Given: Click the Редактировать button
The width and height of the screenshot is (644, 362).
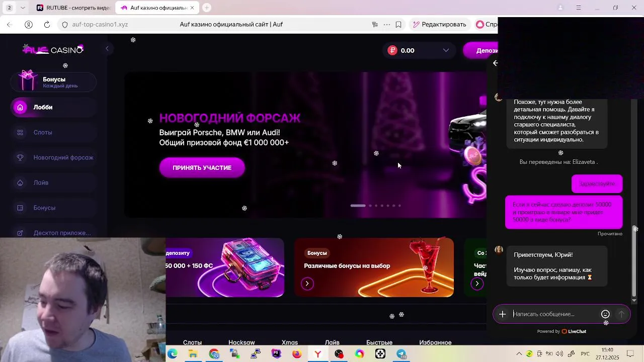Looking at the screenshot, I should (x=439, y=24).
